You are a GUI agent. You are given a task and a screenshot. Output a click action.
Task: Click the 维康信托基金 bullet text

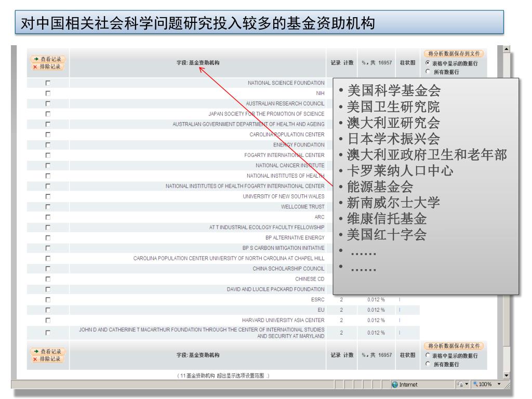[387, 219]
